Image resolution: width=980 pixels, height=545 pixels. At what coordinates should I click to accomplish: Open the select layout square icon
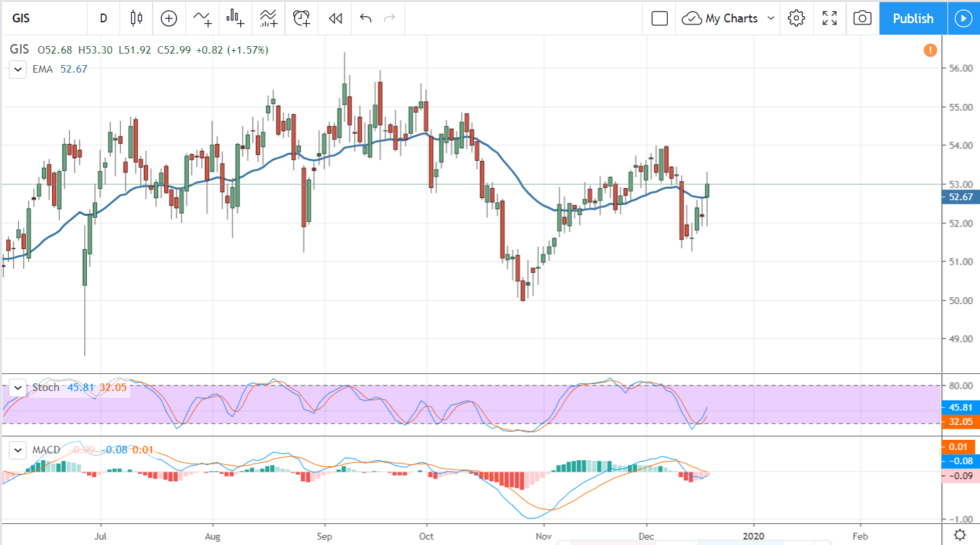coord(659,18)
